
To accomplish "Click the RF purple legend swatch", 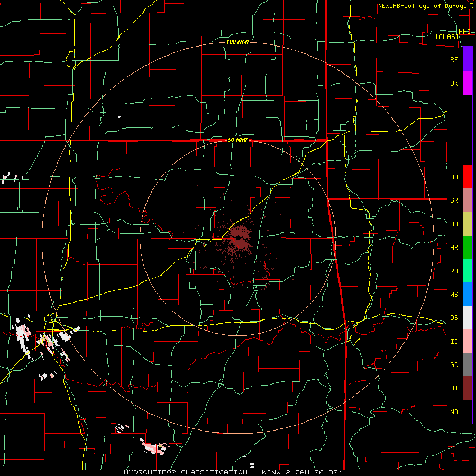I will pos(467,59).
